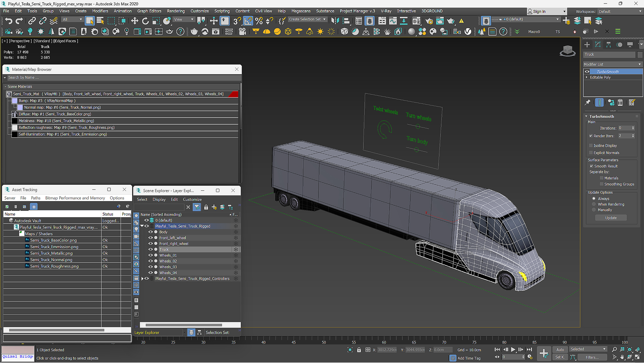The image size is (644, 363).
Task: Click the Semi_Truck_Mat material row
Action: point(122,94)
